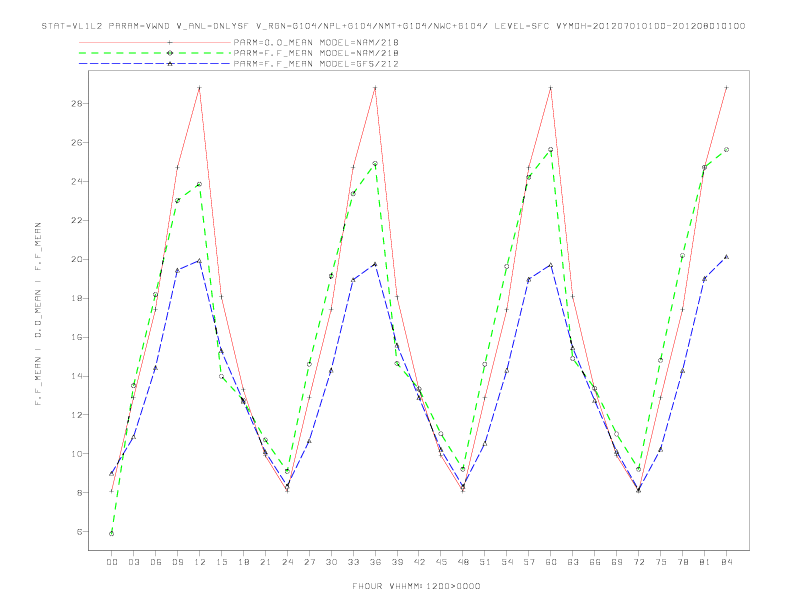792x612 pixels.
Task: Click green circle data point at hour 60
Action: (551, 150)
